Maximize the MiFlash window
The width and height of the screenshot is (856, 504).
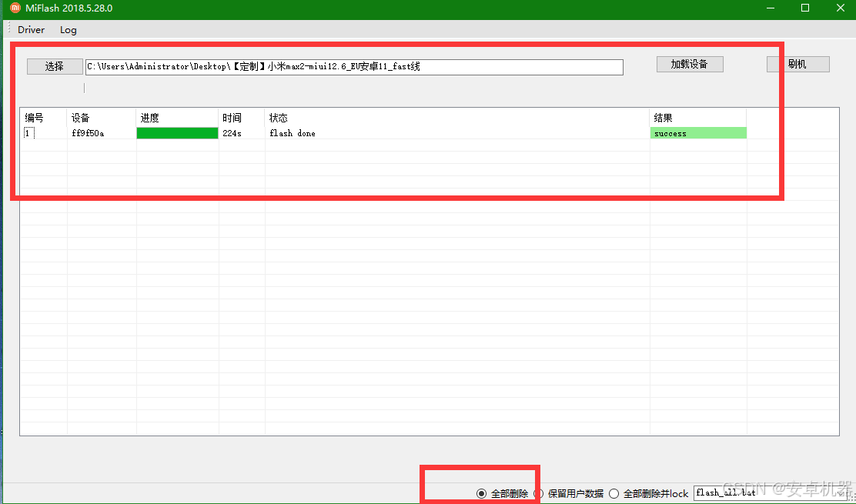click(x=805, y=8)
